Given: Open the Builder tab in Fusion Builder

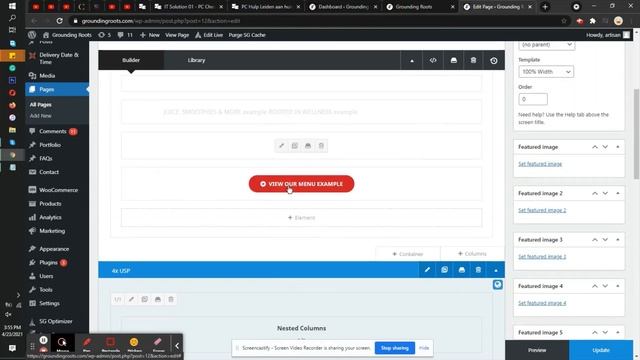Looking at the screenshot, I should tap(131, 60).
